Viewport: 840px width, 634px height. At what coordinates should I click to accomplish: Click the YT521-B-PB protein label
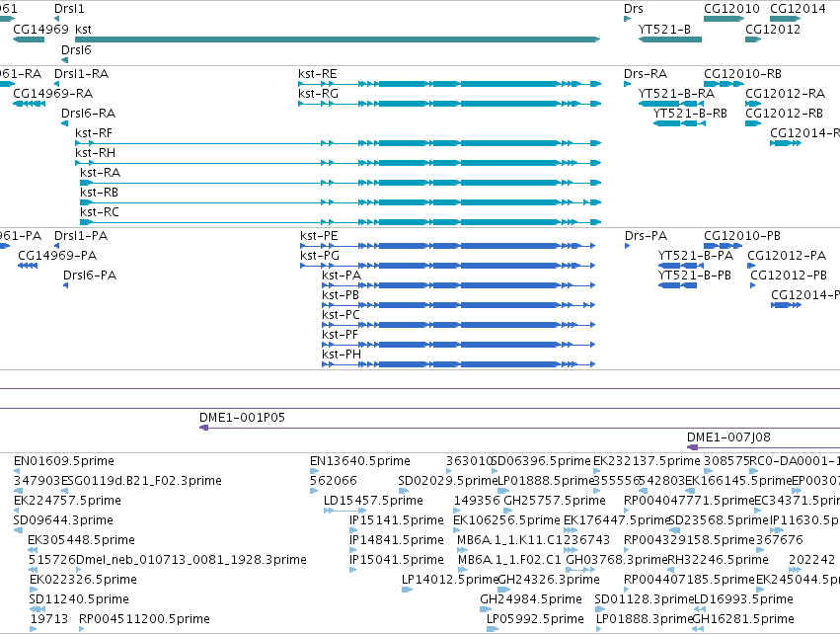coord(694,275)
